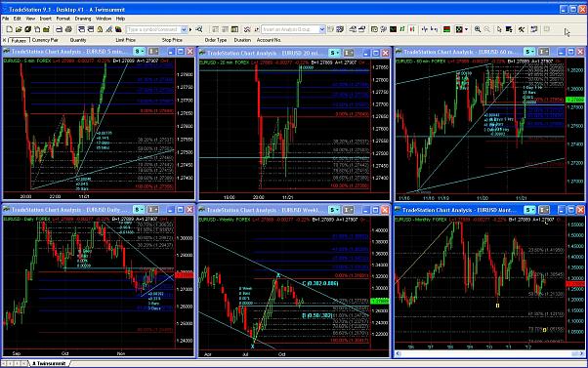Screen dimensions: 588x368
Task: Click right scroll arrow on Monthly chart scrollbar
Action: (x=581, y=353)
